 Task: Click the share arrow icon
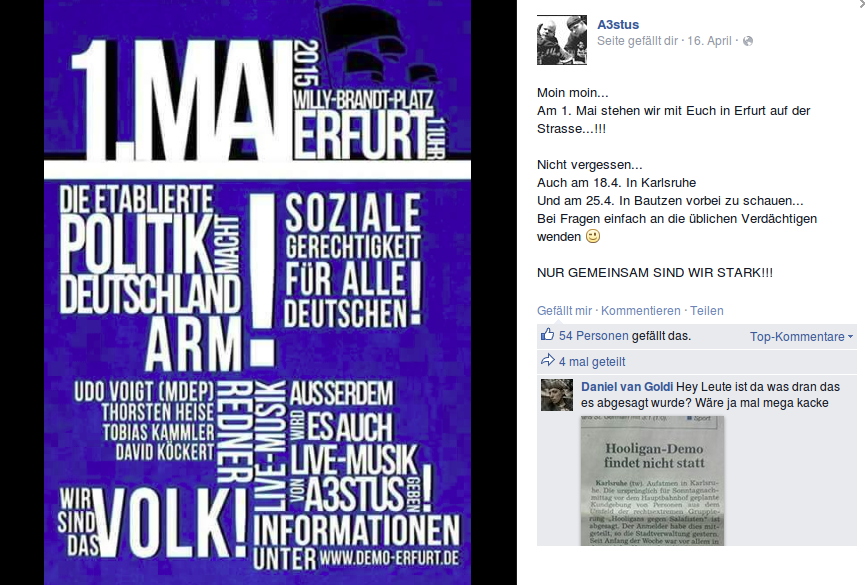(x=547, y=360)
